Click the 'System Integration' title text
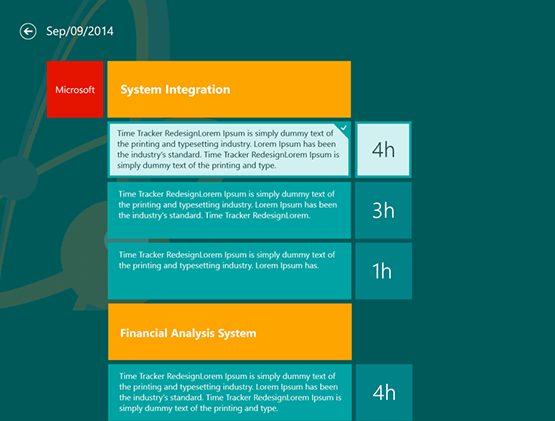The image size is (555, 421). (175, 90)
